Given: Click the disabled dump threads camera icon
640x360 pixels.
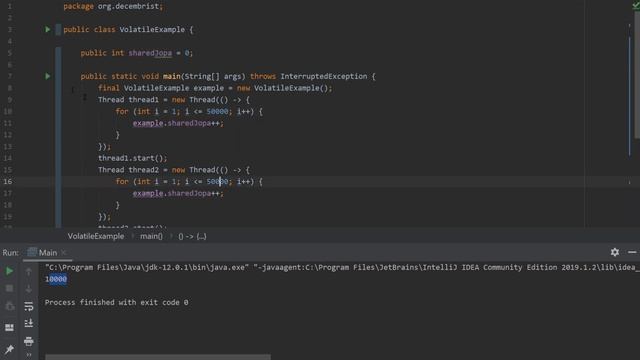Looking at the screenshot, I should [9, 306].
